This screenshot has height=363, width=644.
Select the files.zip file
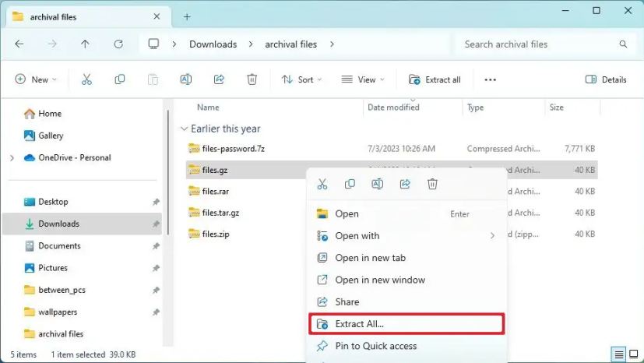(x=209, y=234)
